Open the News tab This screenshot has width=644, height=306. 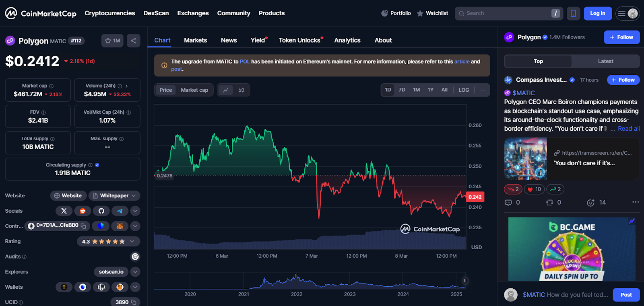pyautogui.click(x=229, y=40)
